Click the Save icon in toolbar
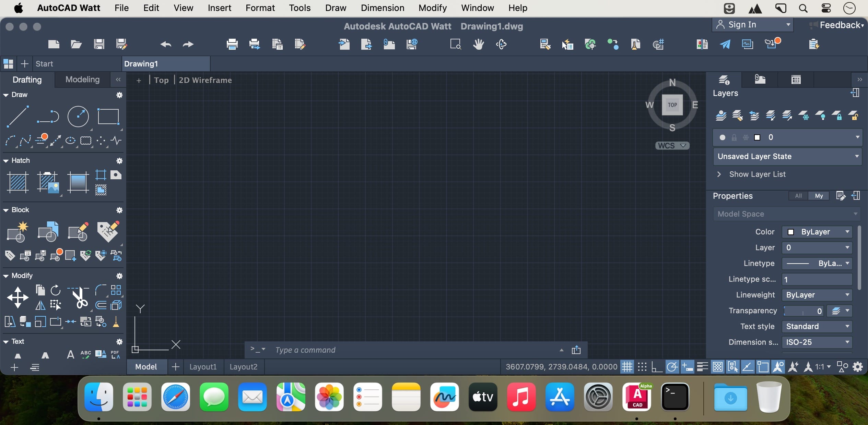This screenshot has width=868, height=425. 99,44
